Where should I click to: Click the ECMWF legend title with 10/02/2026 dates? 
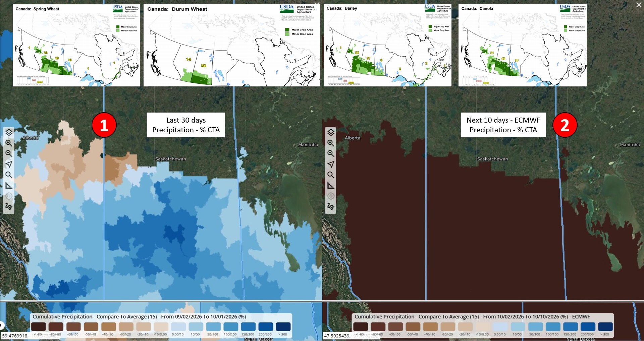pyautogui.click(x=472, y=317)
